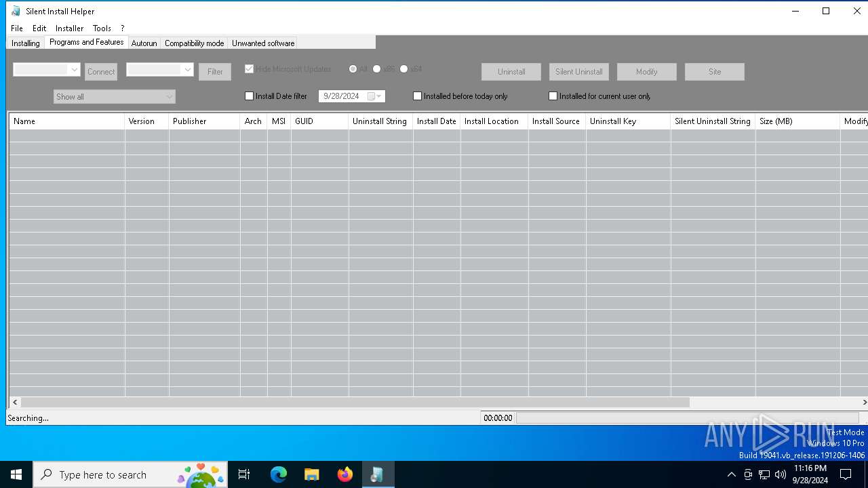Switch to the Autorun tab
This screenshot has height=488, width=868.
point(144,43)
